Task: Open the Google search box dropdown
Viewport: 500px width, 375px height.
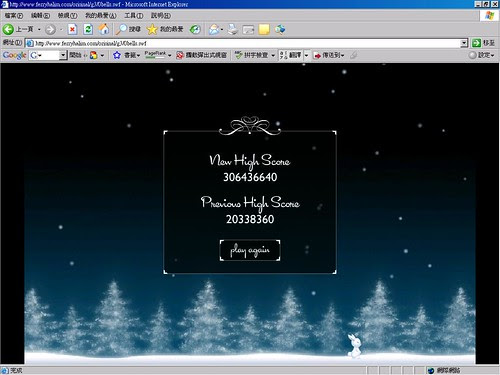Action: tap(63, 55)
